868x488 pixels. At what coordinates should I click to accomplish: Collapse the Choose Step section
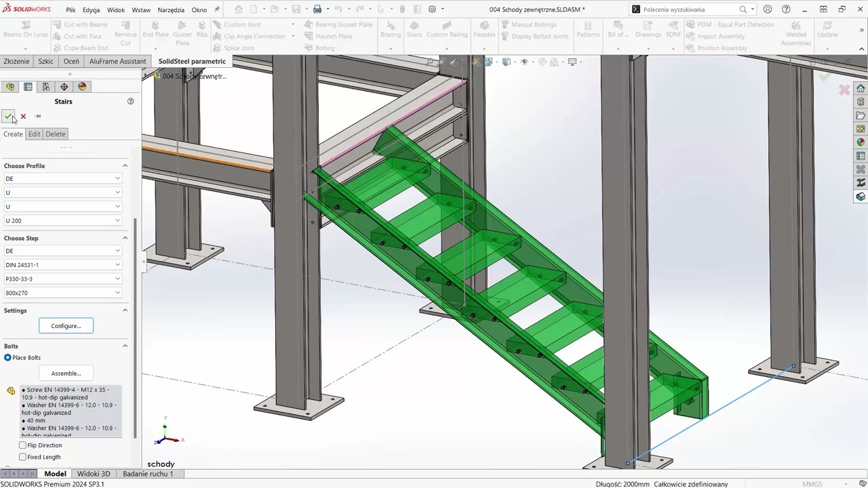click(125, 238)
